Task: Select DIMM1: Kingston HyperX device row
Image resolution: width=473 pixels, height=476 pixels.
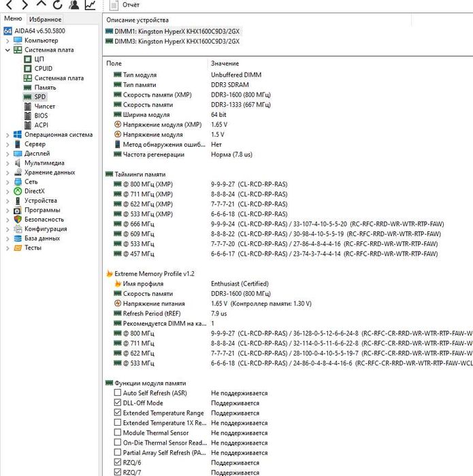Action: point(173,31)
